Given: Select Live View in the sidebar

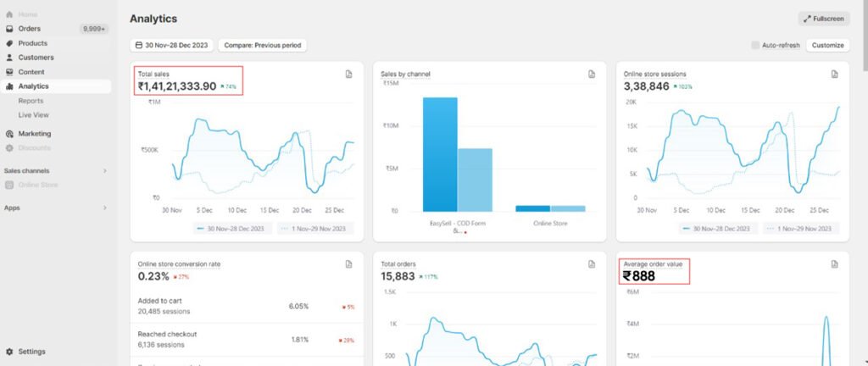Looking at the screenshot, I should pos(34,114).
